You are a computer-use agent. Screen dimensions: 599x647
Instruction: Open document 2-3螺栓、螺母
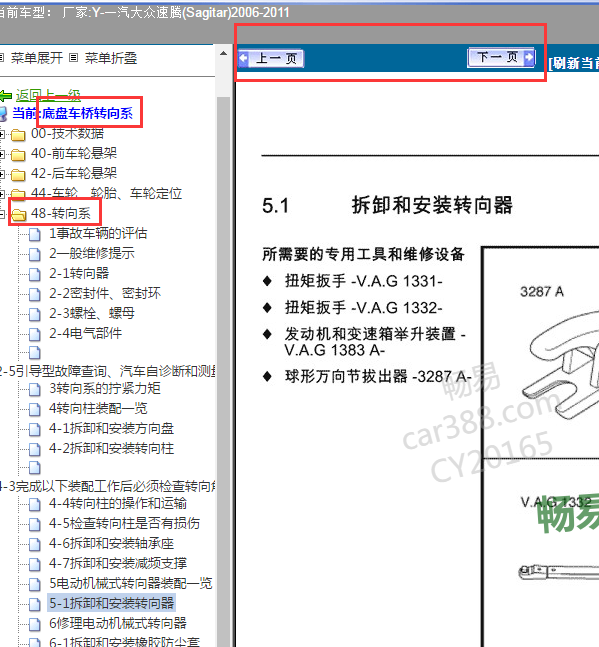coord(92,313)
